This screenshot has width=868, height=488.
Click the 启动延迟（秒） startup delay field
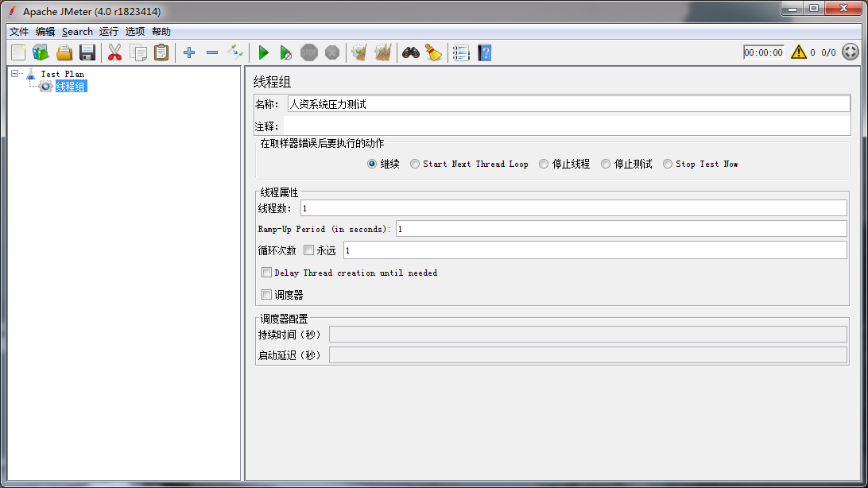point(588,355)
